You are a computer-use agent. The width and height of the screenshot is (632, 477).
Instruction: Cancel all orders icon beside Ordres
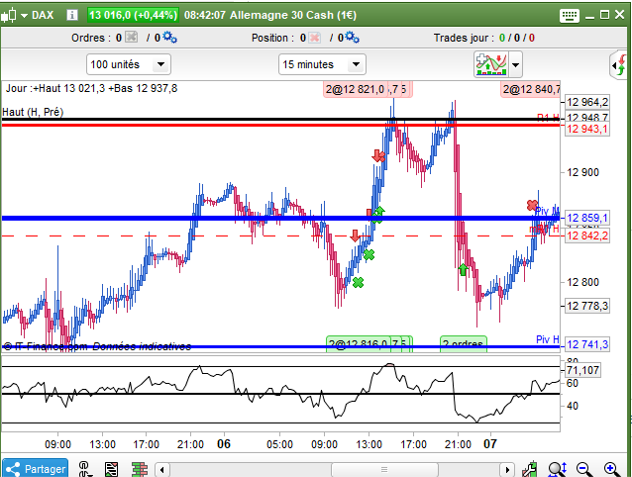tap(131, 37)
